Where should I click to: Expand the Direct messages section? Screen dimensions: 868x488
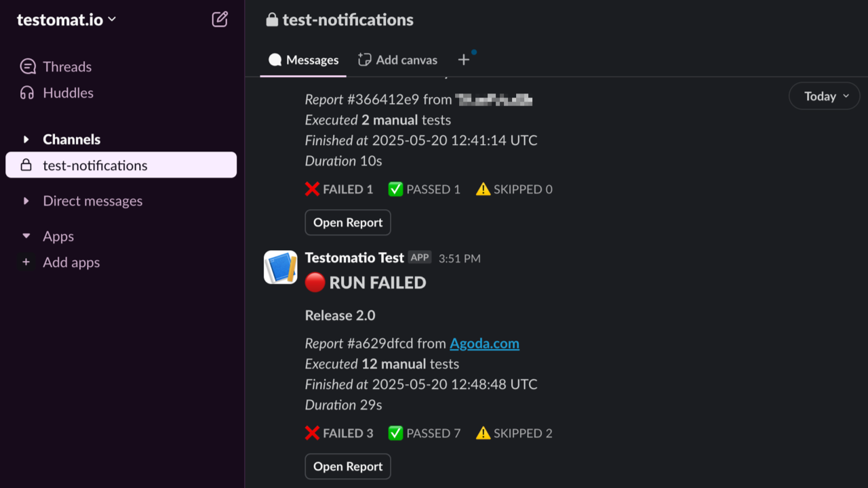coord(25,201)
